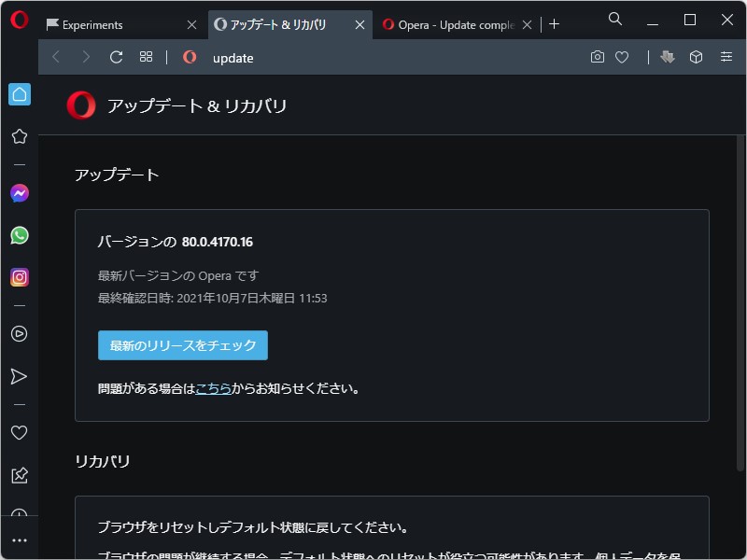Open Instagram from the sidebar
Screen dimensions: 747x560
[x=19, y=277]
